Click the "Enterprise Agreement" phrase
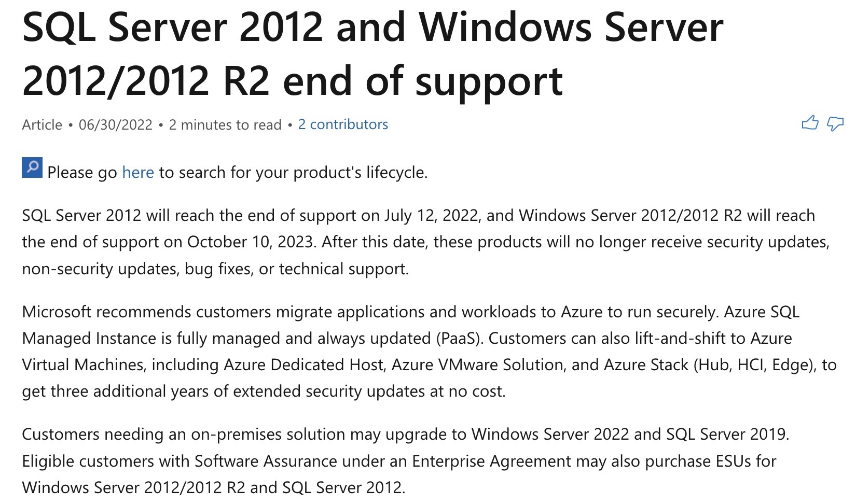This screenshot has width=856, height=504. pyautogui.click(x=492, y=461)
